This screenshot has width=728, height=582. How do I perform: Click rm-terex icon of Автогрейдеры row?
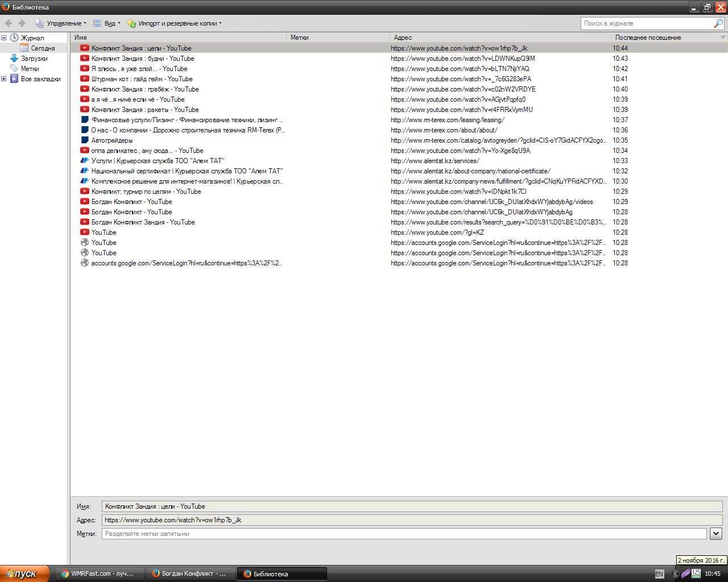point(85,140)
